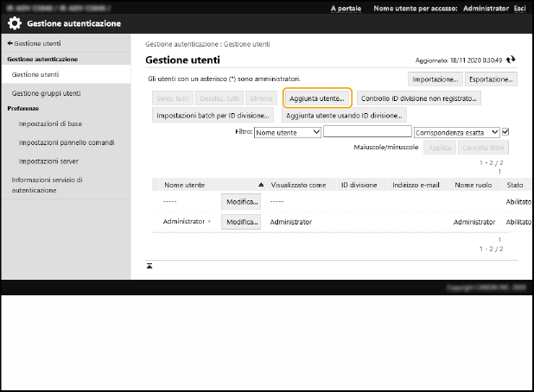Click Controllo ID divisione non registrato button
The width and height of the screenshot is (534, 392).
[x=418, y=98]
